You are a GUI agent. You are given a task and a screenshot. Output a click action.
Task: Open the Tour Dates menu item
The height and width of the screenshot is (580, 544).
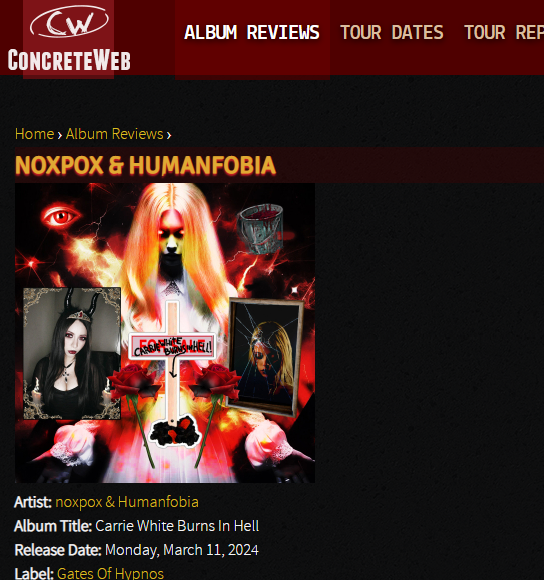(392, 33)
